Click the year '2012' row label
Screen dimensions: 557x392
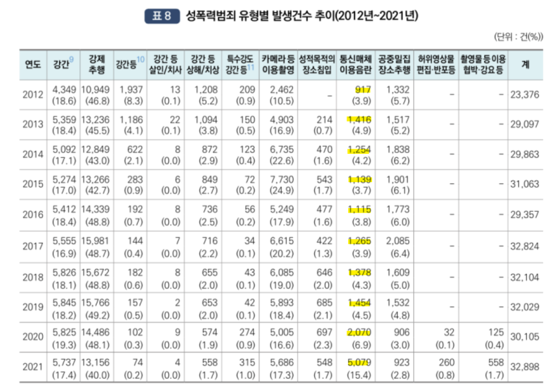(x=33, y=95)
